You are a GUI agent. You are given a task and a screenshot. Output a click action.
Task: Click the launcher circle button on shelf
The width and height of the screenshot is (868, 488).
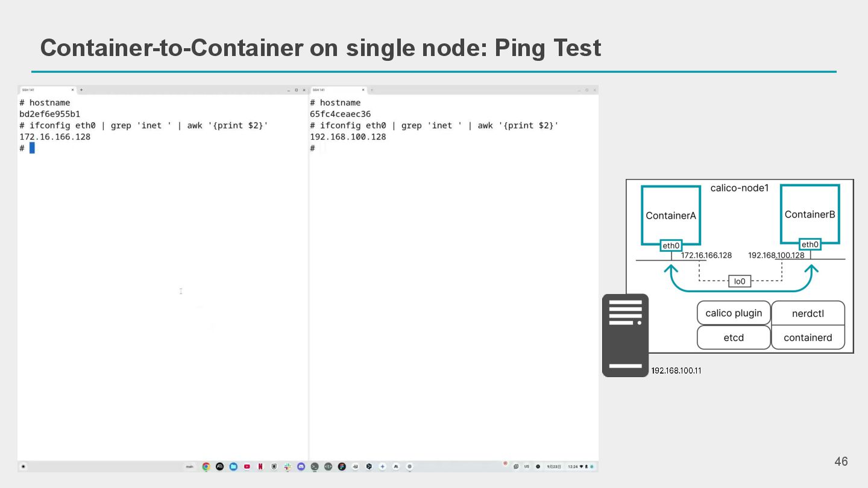(24, 466)
